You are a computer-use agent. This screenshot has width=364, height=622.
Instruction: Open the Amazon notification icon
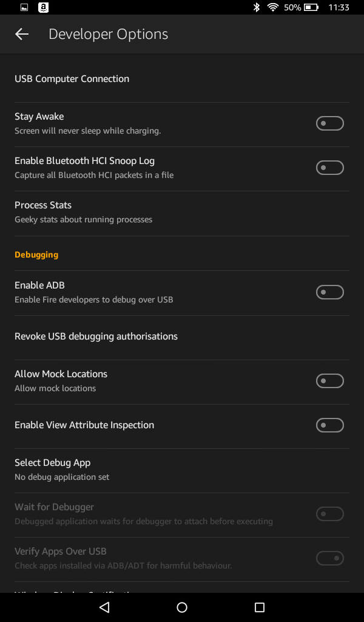coord(42,7)
